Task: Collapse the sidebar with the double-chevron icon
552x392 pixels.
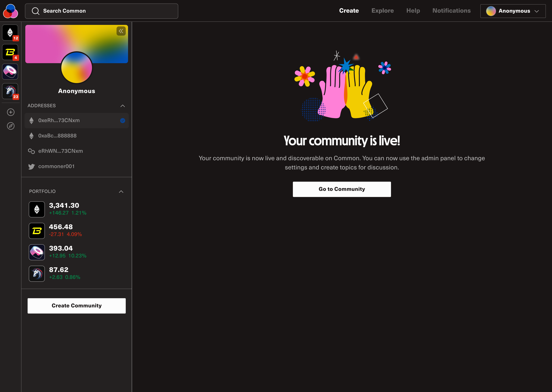Action: (x=121, y=31)
